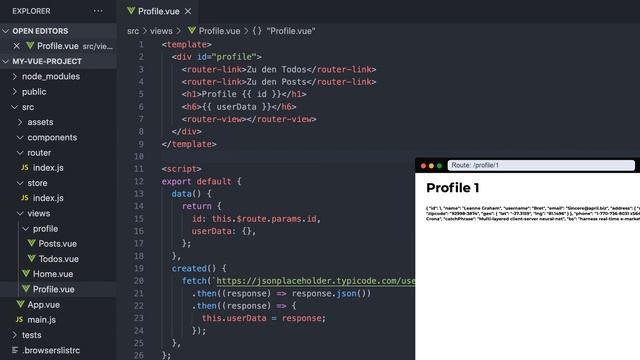
Task: Click 'Zu den Posts' text on line 4
Action: pos(276,82)
